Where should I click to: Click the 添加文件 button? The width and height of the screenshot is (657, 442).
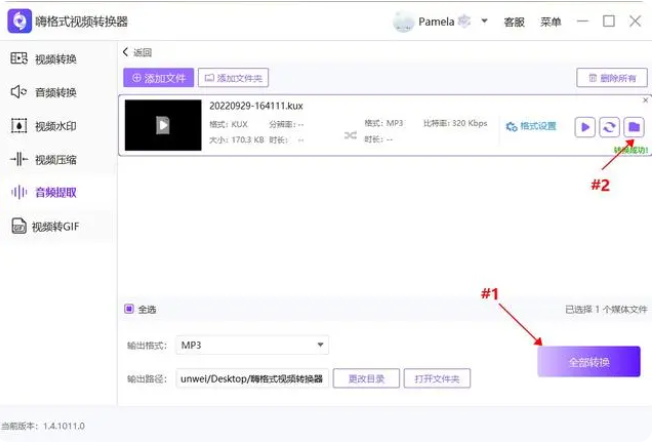point(158,78)
